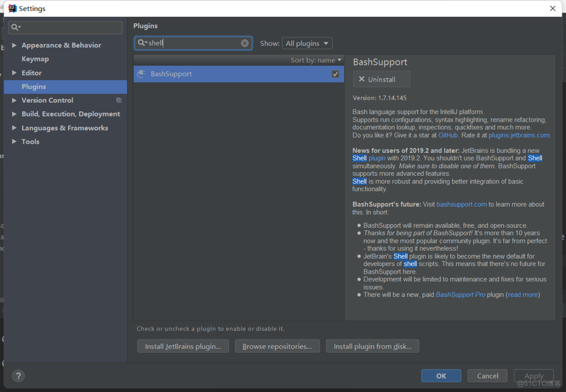The image size is (566, 392).
Task: Click the BashSupport plugin icon in the list
Action: click(141, 74)
